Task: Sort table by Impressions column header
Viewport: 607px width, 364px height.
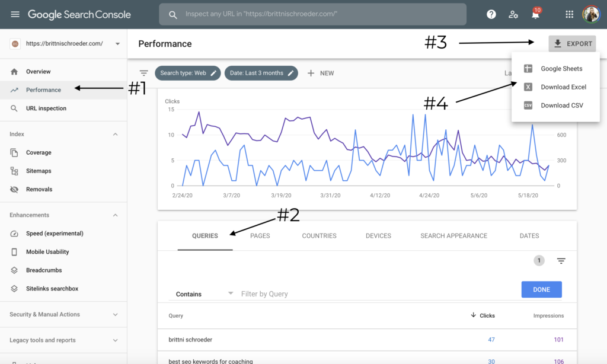Action: pyautogui.click(x=548, y=315)
